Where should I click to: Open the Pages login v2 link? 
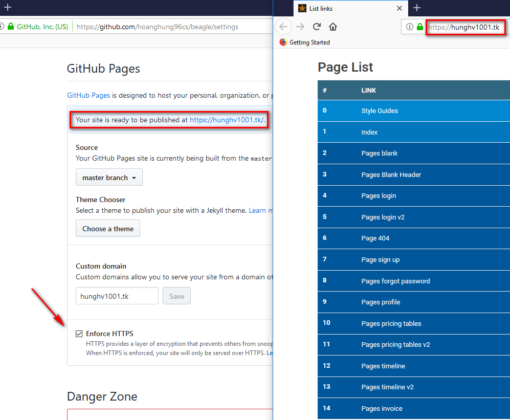[383, 217]
